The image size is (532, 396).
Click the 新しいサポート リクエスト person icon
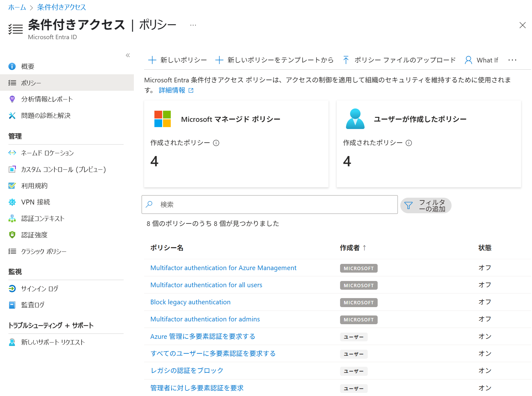12,342
